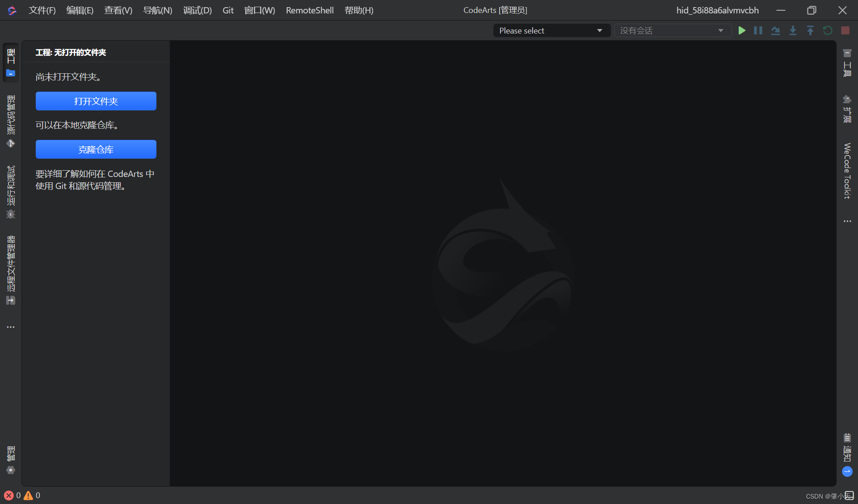Show more left sidebar panels via ellipsis
This screenshot has height=504, width=858.
coord(11,327)
